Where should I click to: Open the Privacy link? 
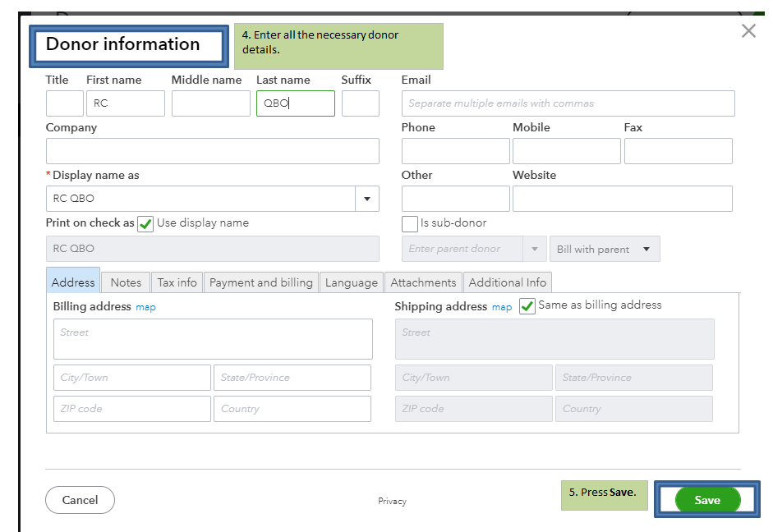(x=392, y=501)
